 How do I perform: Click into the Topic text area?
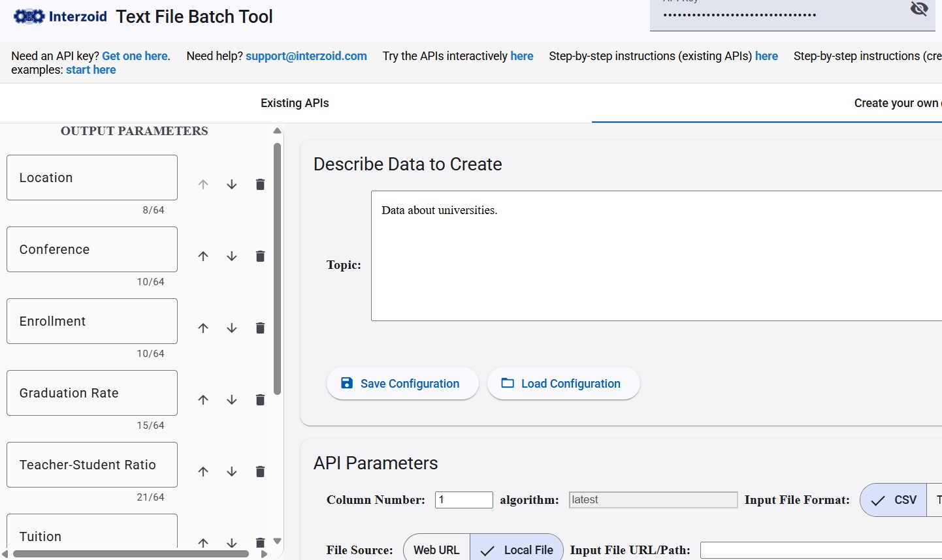[x=657, y=256]
